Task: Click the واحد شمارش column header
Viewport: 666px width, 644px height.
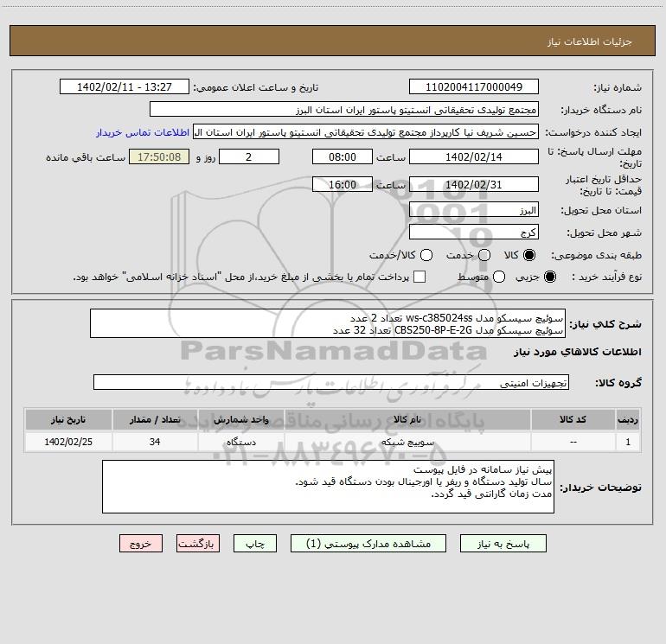Action: [240, 419]
